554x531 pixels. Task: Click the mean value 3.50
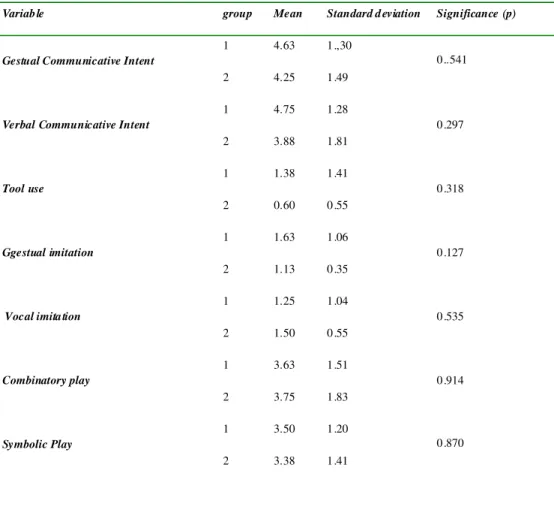(x=284, y=429)
